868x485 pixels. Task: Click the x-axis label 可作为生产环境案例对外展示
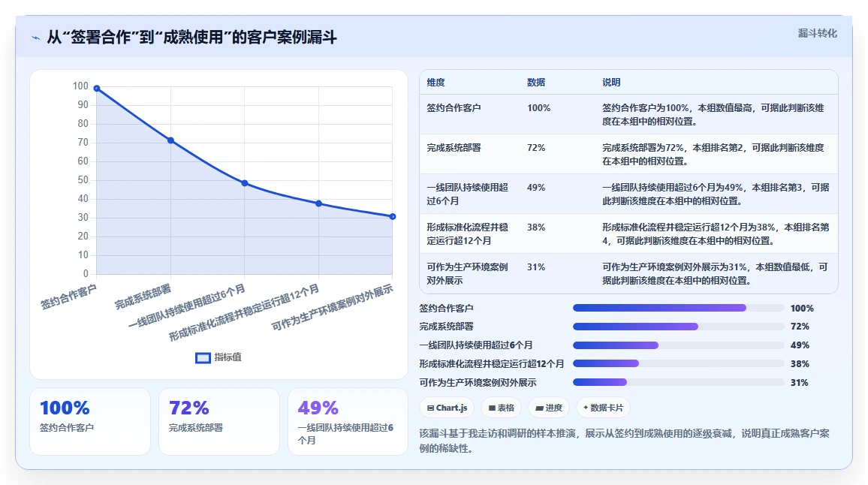[x=332, y=307]
